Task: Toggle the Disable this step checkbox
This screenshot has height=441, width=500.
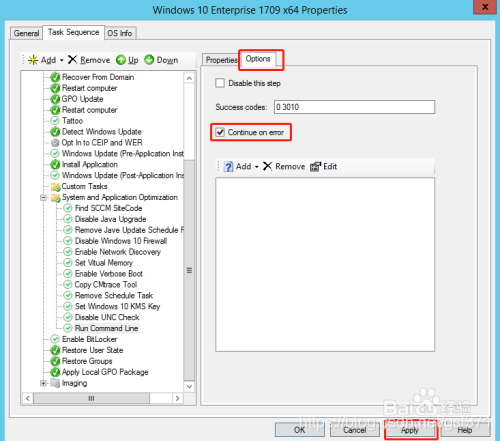Action: point(220,83)
